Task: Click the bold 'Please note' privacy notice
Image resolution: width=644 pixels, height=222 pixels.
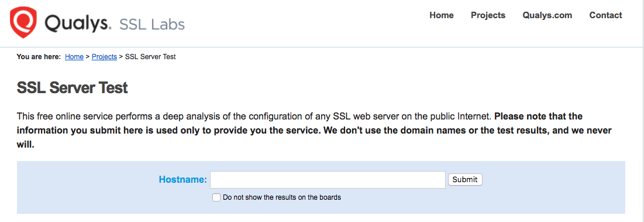Action: 314,131
